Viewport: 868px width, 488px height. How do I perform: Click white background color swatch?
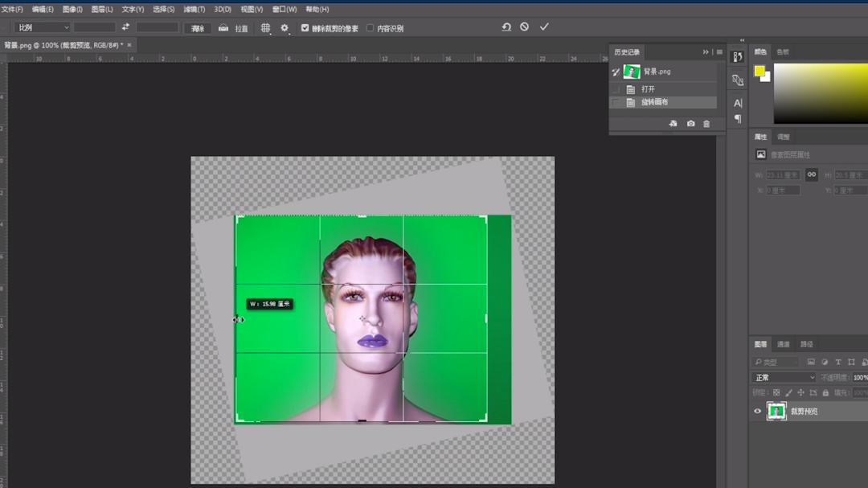(766, 78)
